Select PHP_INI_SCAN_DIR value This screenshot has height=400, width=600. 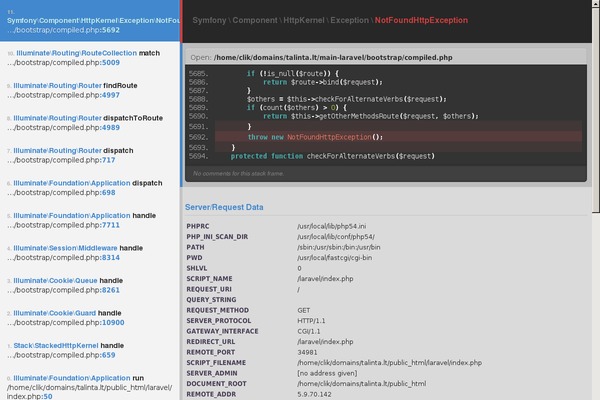(336, 237)
